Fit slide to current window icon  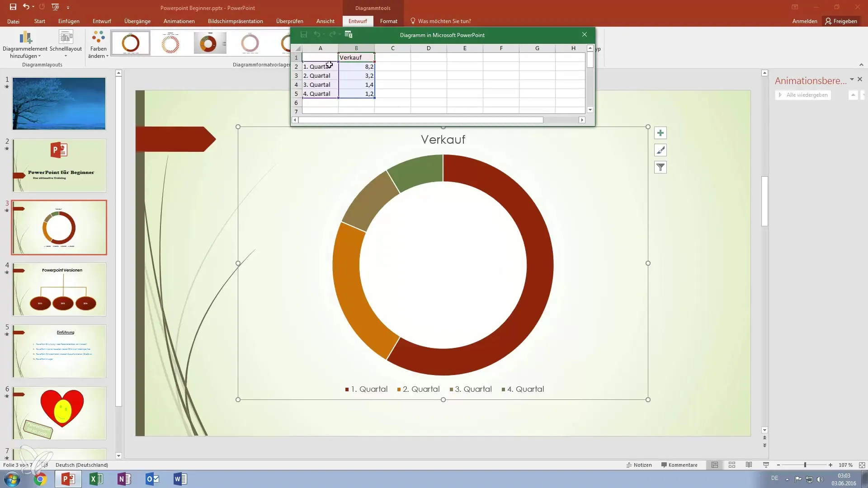pyautogui.click(x=862, y=465)
